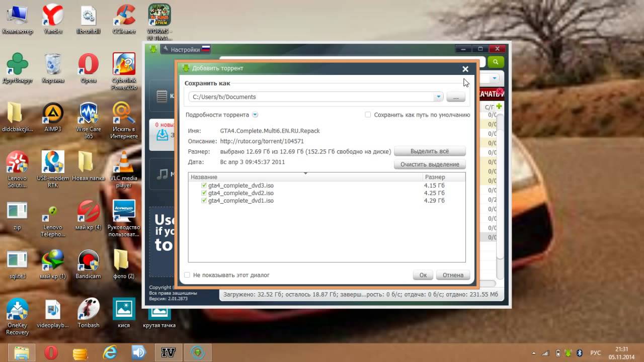The width and height of the screenshot is (644, 362).
Task: Enable save as default path checkbox
Action: tap(368, 115)
